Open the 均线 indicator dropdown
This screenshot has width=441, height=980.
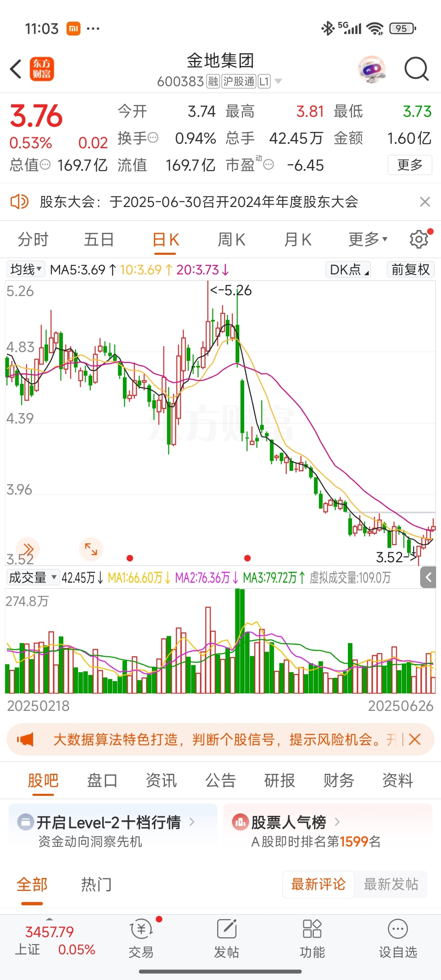26,269
